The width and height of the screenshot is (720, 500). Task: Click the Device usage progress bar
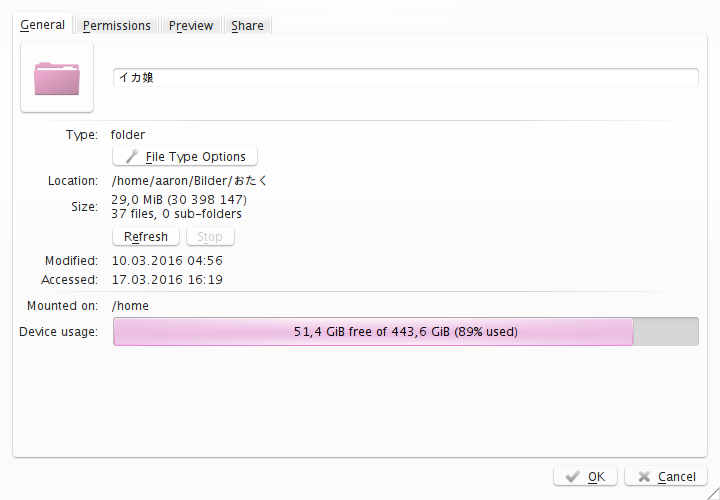tap(406, 331)
